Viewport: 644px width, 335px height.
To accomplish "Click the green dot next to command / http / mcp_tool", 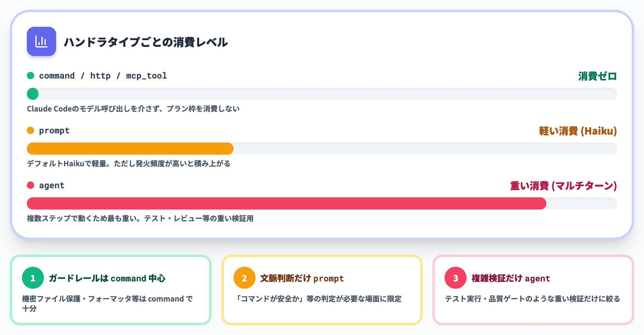I will click(30, 76).
